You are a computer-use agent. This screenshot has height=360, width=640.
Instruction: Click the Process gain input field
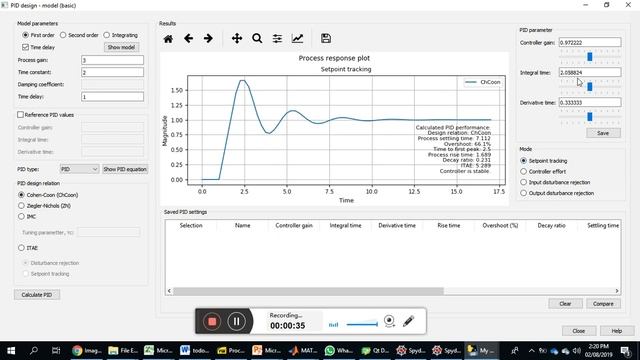[112, 60]
